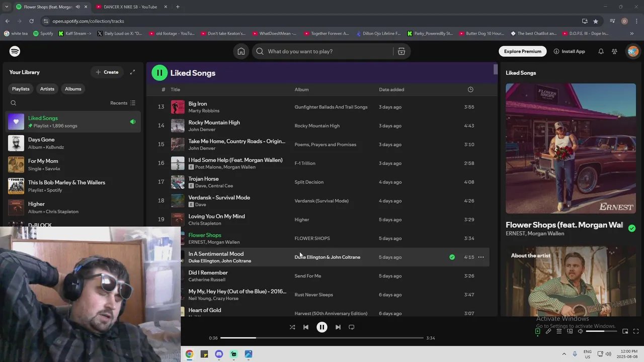Skip to previous track
Viewport: 644px width, 362px height.
tap(306, 327)
